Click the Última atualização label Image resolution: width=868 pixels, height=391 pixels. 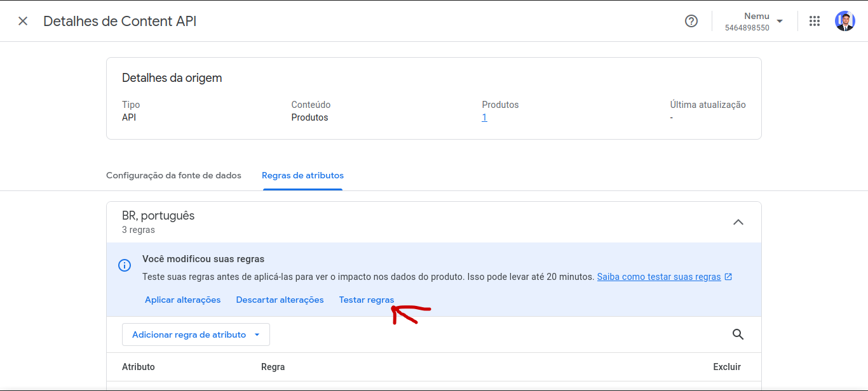pos(708,105)
